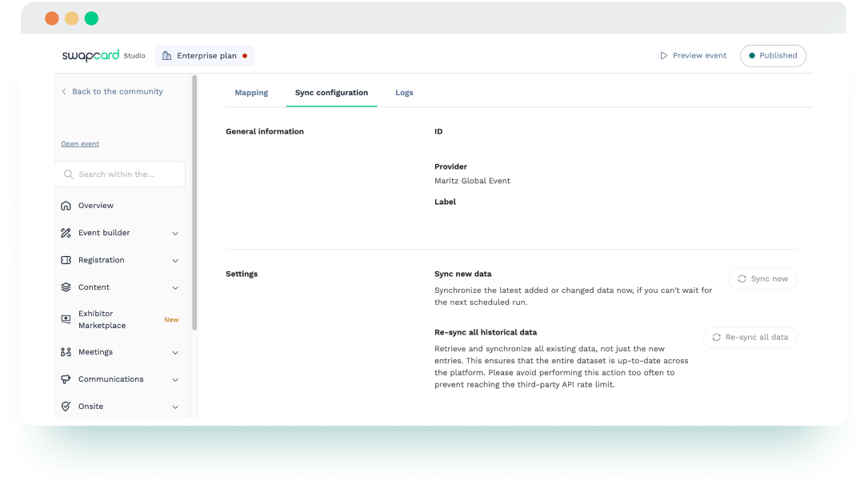Click the Open event link
This screenshot has width=868, height=489.
pos(80,143)
